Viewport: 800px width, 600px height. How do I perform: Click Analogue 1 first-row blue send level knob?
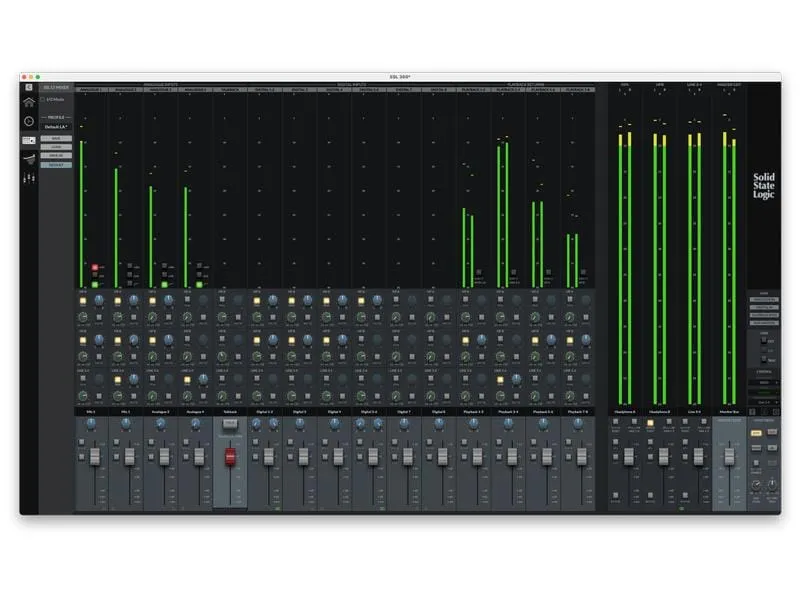[99, 301]
